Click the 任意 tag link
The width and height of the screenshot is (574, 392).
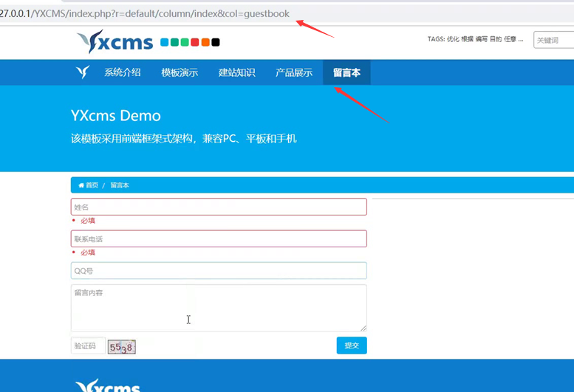coord(510,39)
